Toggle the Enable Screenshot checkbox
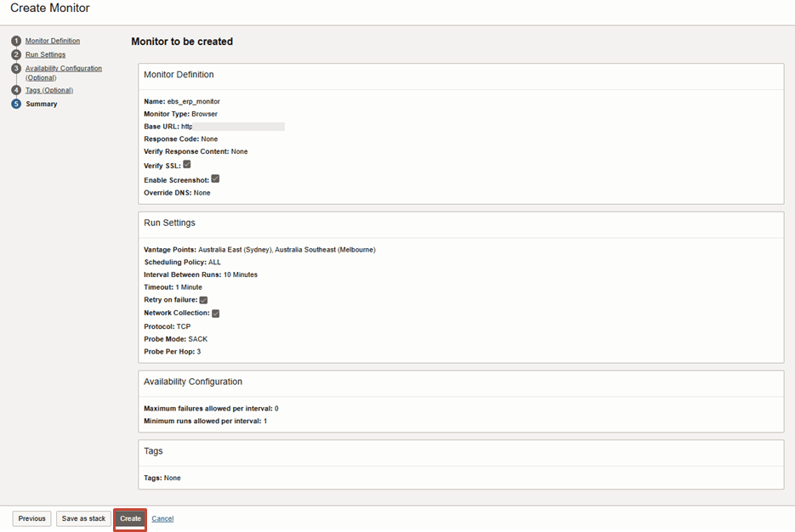 215,179
